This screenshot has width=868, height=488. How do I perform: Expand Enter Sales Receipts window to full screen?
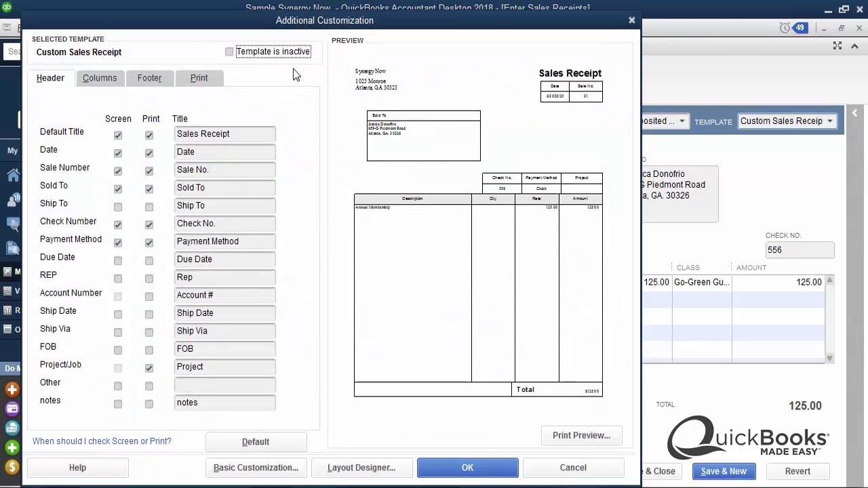point(837,45)
